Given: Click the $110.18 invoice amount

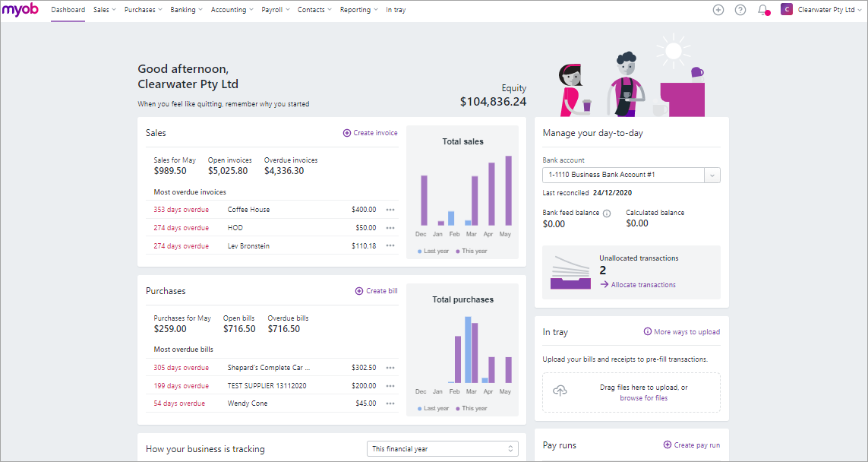Looking at the screenshot, I should 364,246.
